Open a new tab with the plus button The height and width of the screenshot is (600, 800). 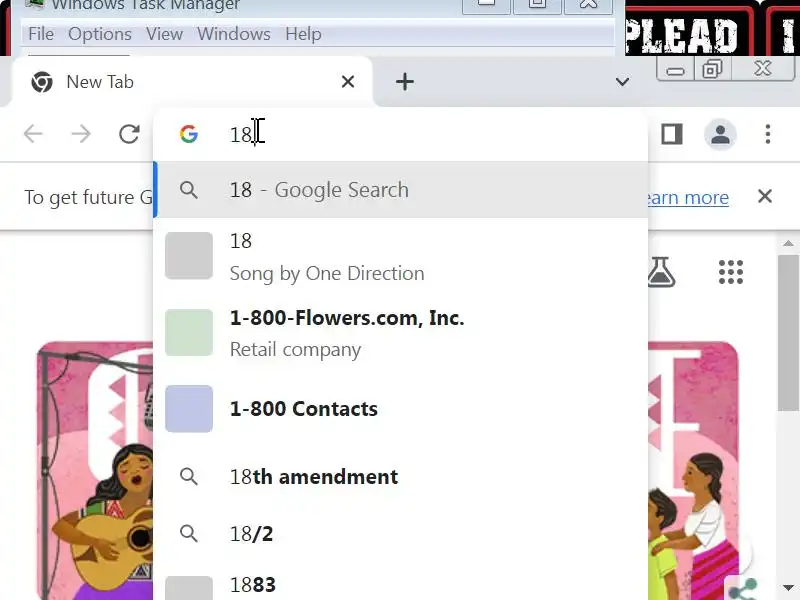click(x=405, y=82)
